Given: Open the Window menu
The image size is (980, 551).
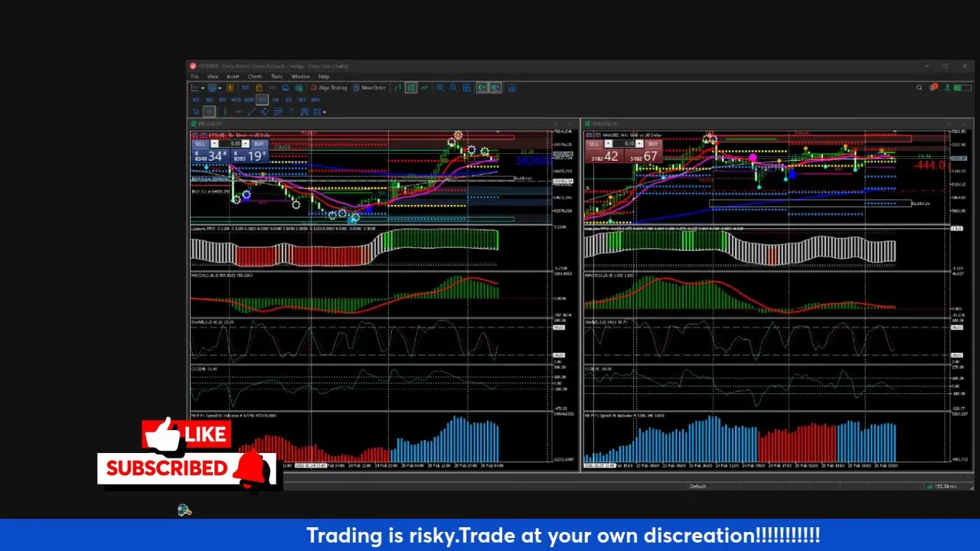Looking at the screenshot, I should [x=300, y=77].
